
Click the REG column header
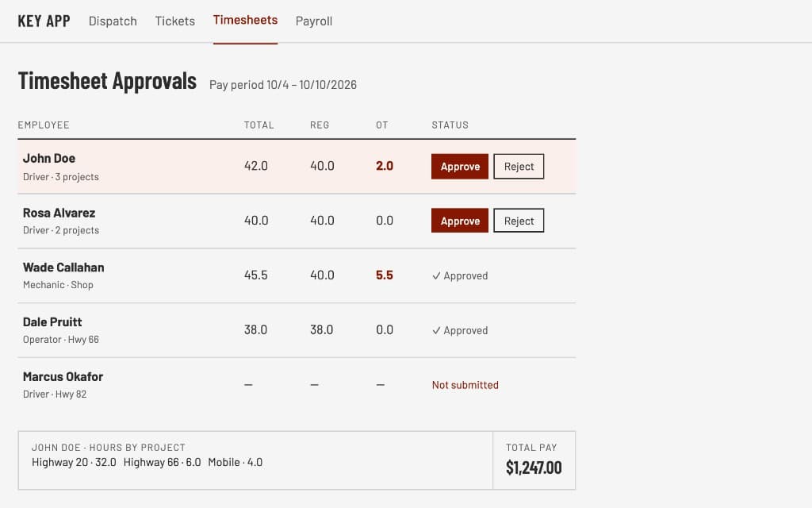pyautogui.click(x=320, y=125)
